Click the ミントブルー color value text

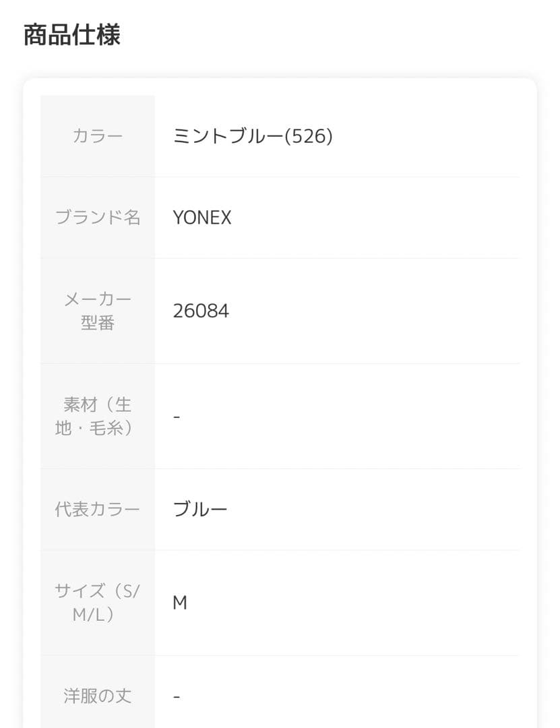pos(228,136)
